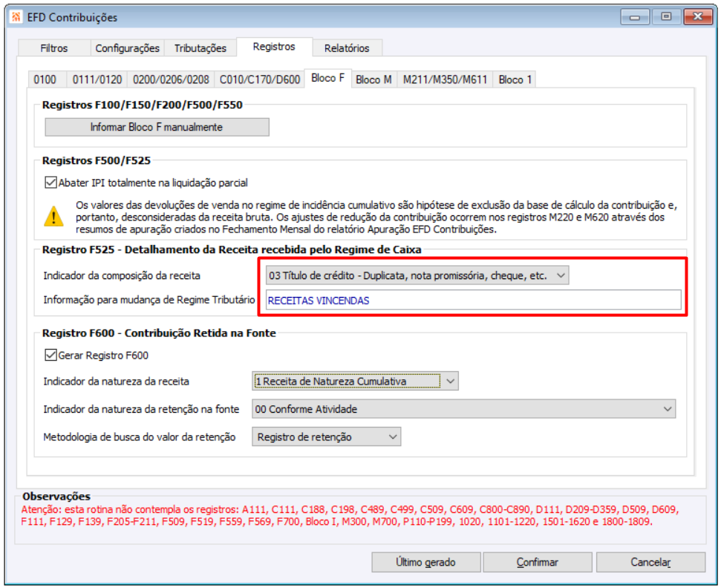Click 'Registro F525 - Detalhamento da Receita' heading
The width and height of the screenshot is (721, 588).
[232, 249]
